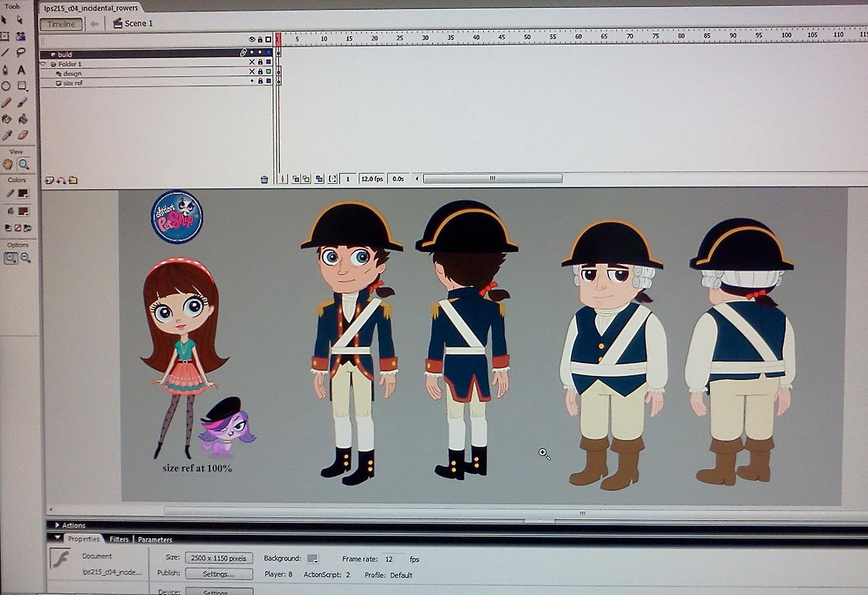Image resolution: width=868 pixels, height=595 pixels.
Task: Choose the Enlarge zoom option
Action: [x=11, y=258]
